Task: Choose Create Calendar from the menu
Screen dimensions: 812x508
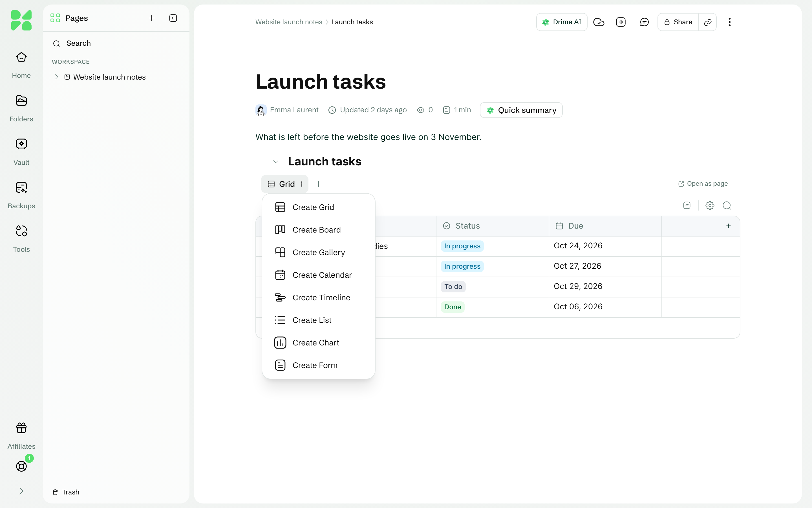Action: coord(318,275)
